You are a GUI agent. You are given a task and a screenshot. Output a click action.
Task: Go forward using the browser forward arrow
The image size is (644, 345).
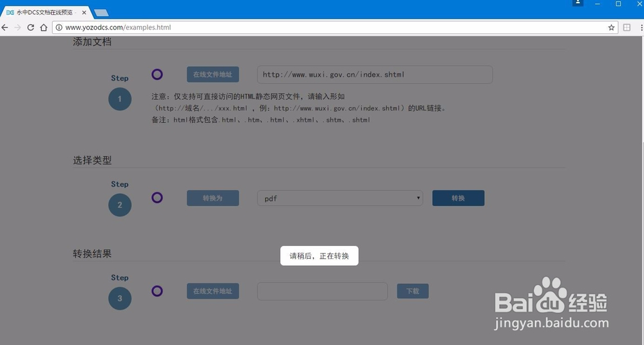[x=17, y=28]
